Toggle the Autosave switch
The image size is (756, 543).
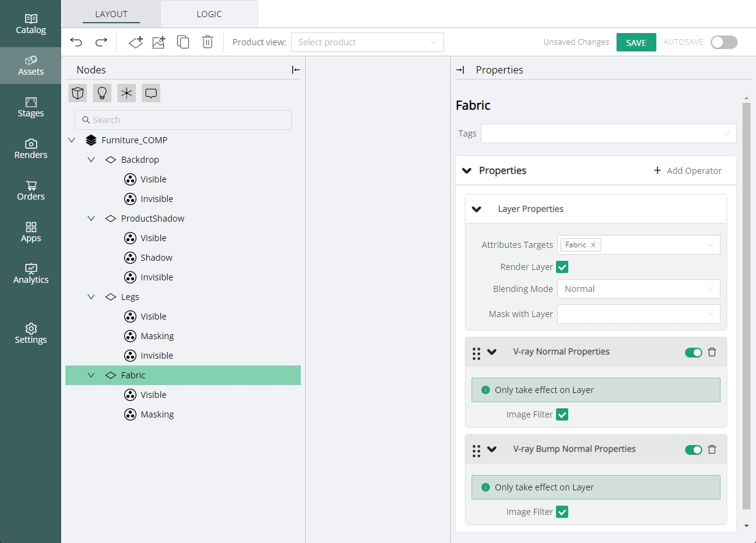pos(724,42)
